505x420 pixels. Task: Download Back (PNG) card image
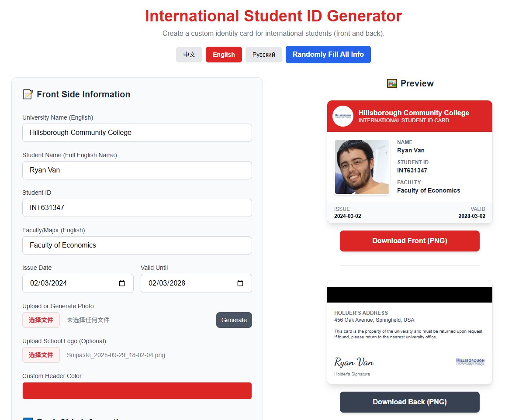pos(409,402)
